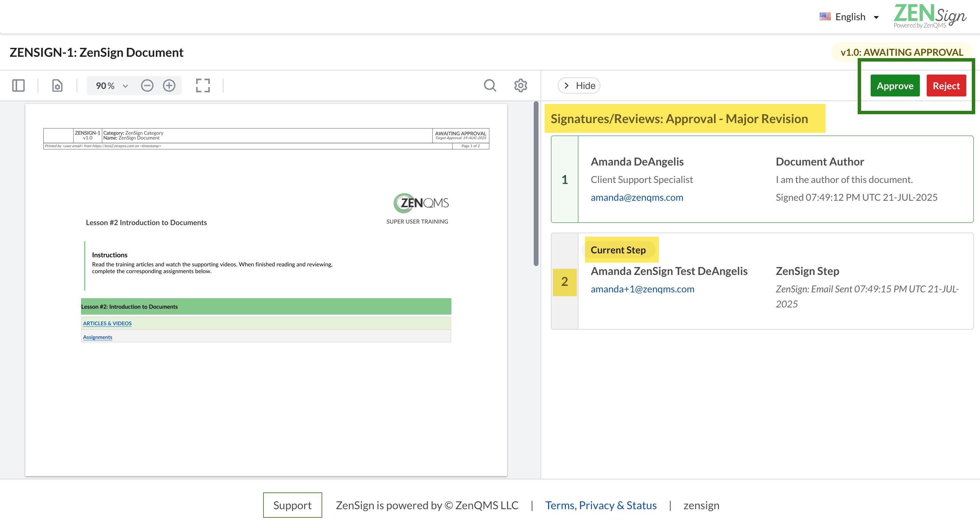
Task: Click the name Amanda DeAngelis
Action: tap(637, 161)
